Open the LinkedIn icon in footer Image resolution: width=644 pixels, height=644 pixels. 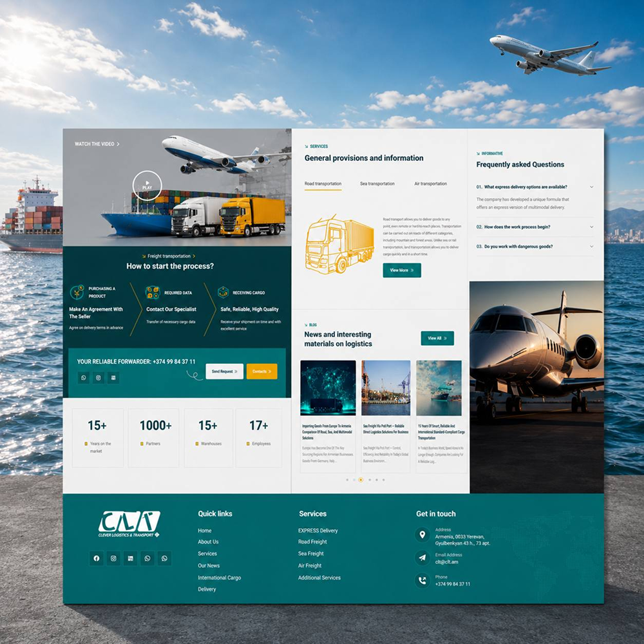tap(130, 558)
